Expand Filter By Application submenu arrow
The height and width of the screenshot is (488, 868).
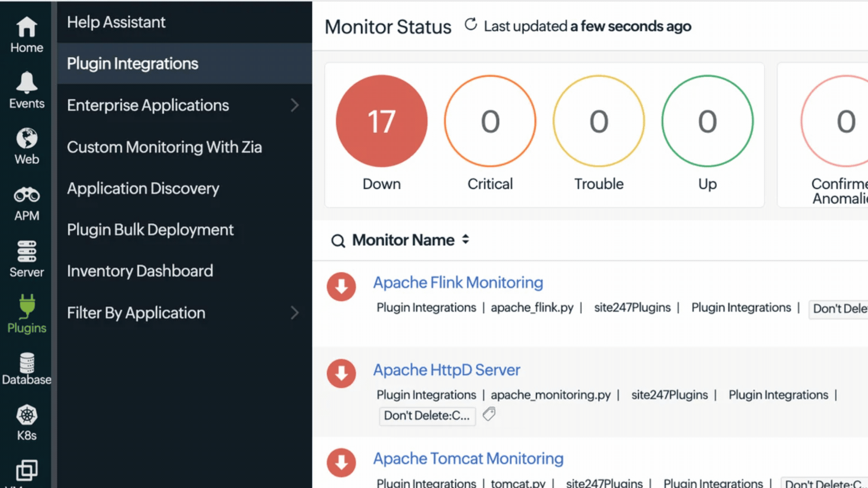(295, 313)
